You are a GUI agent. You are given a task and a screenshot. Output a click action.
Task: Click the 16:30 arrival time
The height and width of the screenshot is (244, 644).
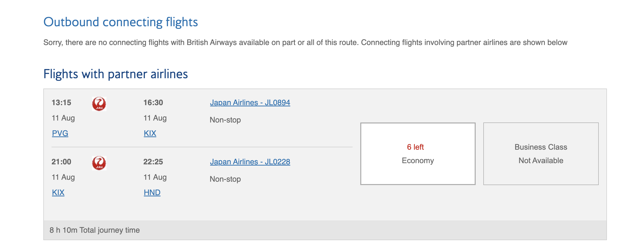pos(153,103)
